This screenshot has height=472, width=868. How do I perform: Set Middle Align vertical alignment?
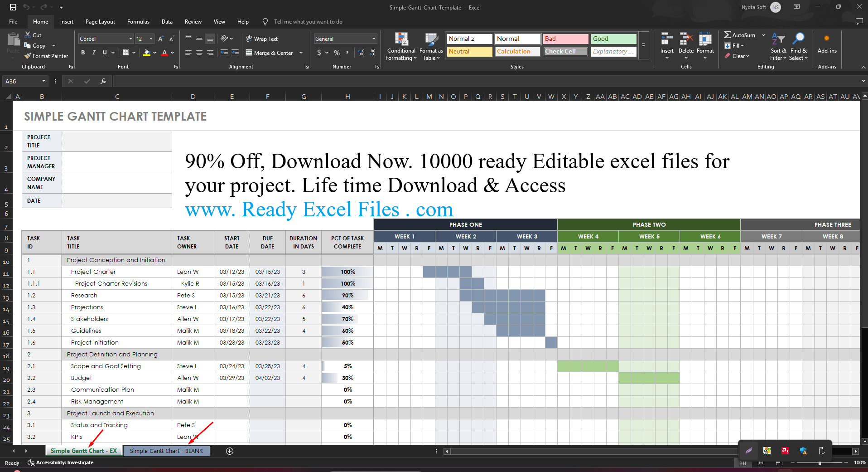tap(199, 39)
